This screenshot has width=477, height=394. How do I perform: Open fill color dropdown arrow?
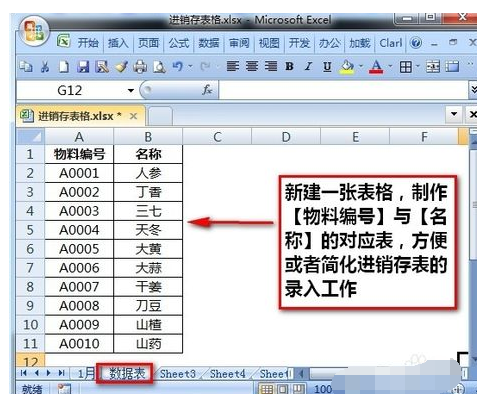click(361, 66)
